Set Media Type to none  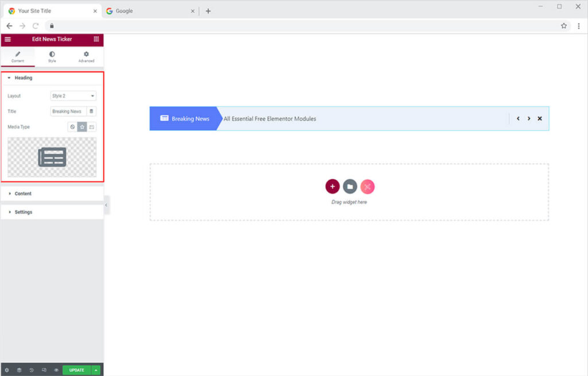click(72, 127)
